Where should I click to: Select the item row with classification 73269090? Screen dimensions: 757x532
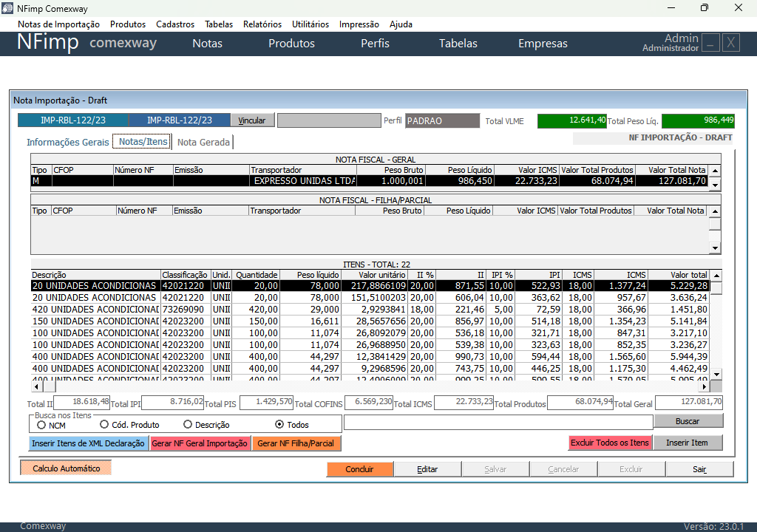coord(370,310)
